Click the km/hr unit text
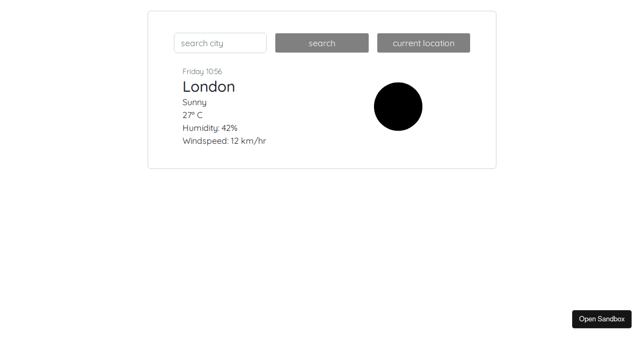This screenshot has width=644, height=338. [254, 141]
